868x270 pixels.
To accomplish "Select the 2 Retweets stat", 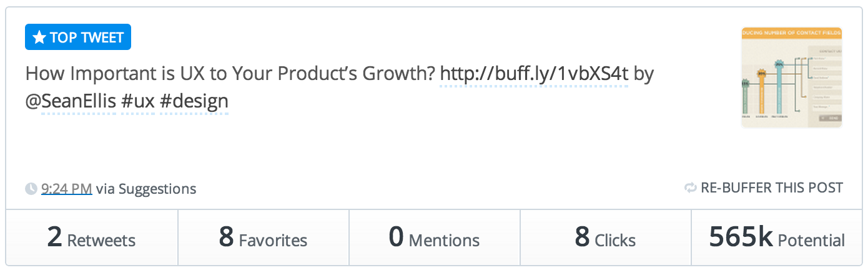I will pos(92,238).
